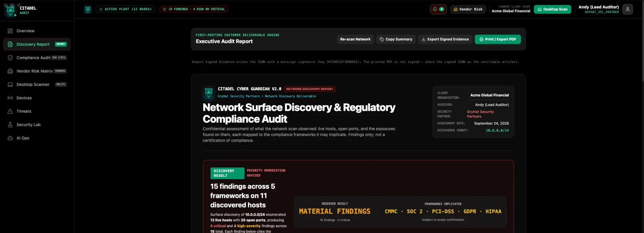This screenshot has height=233, width=644.
Task: Click the Print / Export PDF button
Action: (x=497, y=40)
